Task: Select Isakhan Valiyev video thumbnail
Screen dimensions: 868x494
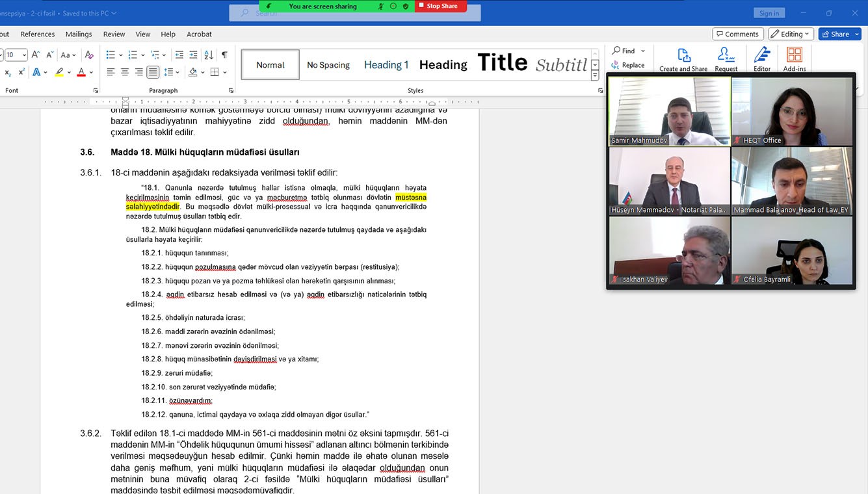Action: (670, 250)
